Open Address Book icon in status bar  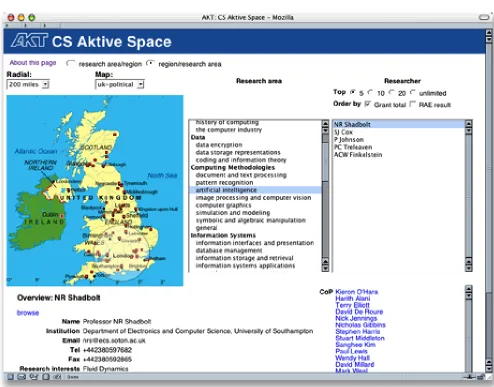46,377
